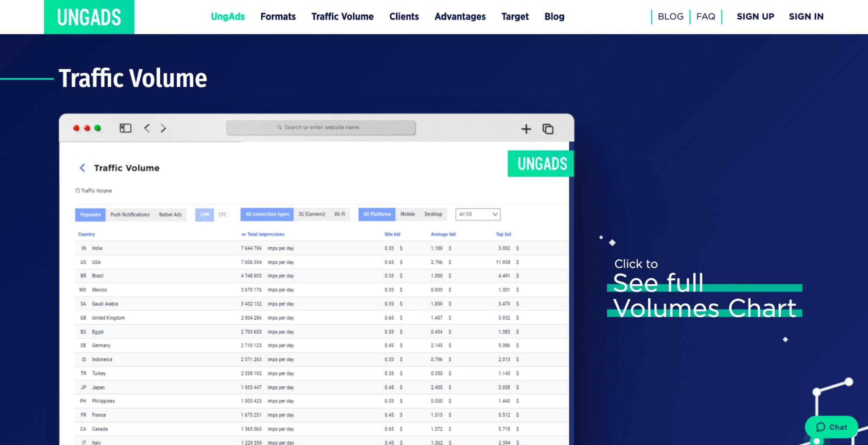The height and width of the screenshot is (445, 868).
Task: Click the browser search bar
Action: click(x=320, y=127)
